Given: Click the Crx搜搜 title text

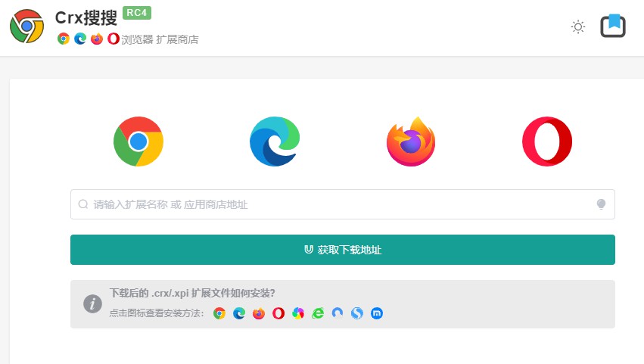Looking at the screenshot, I should 86,17.
